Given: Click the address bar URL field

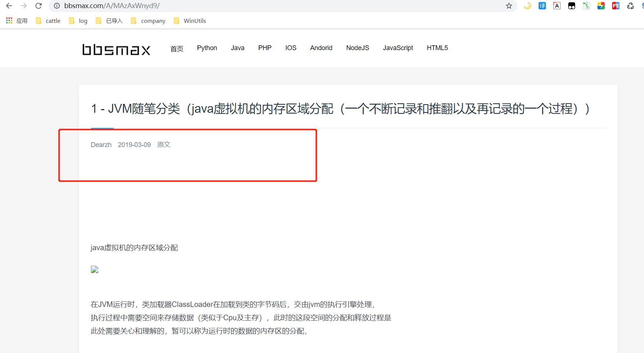Looking at the screenshot, I should click(258, 6).
